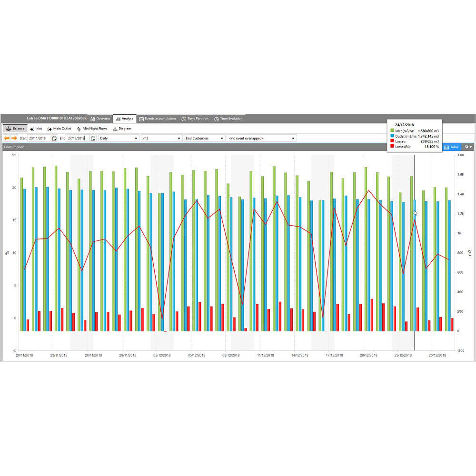Image resolution: width=476 pixels, height=476 pixels.
Task: Click the Table button
Action: click(x=452, y=147)
